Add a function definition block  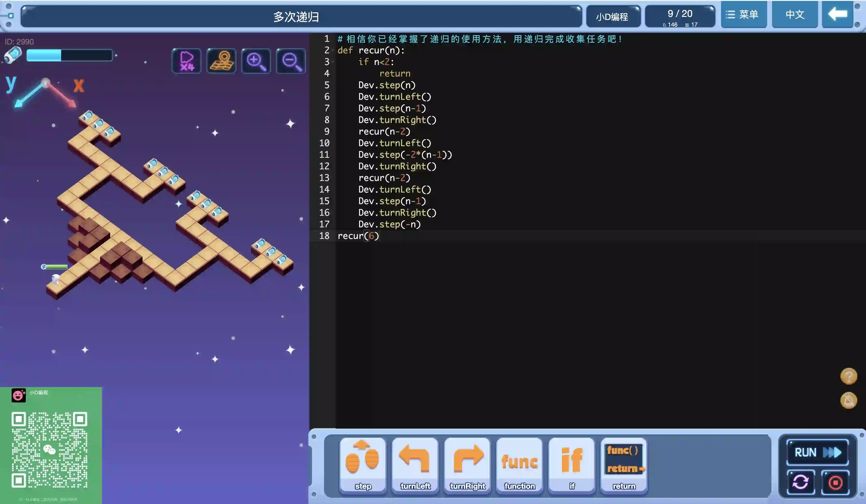pos(519,464)
